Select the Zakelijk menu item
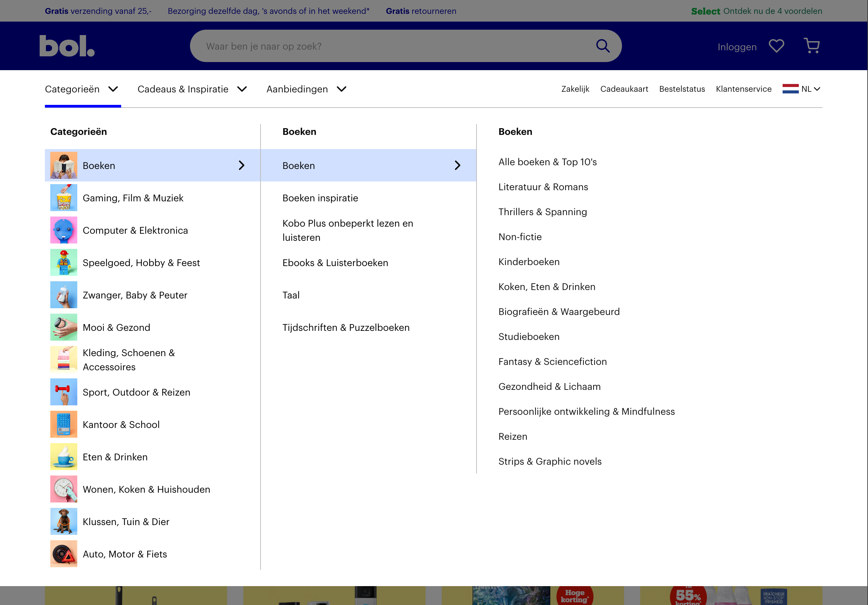 click(x=575, y=89)
